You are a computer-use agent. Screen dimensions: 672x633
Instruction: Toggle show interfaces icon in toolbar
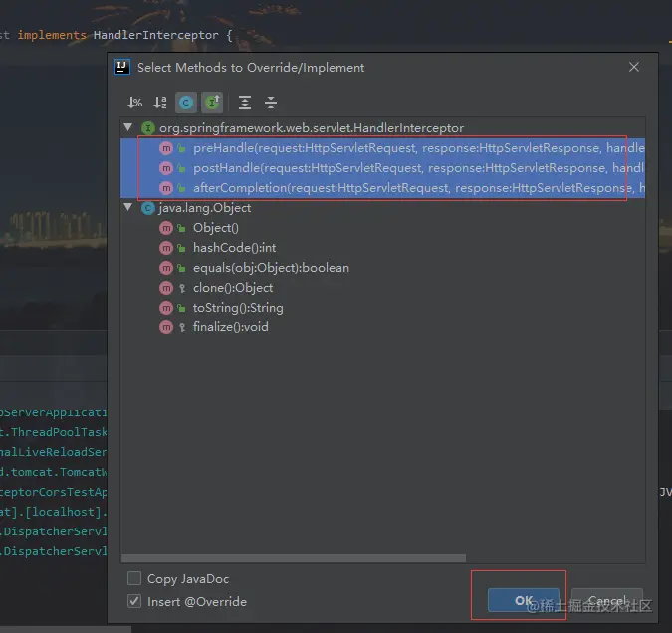coord(212,103)
